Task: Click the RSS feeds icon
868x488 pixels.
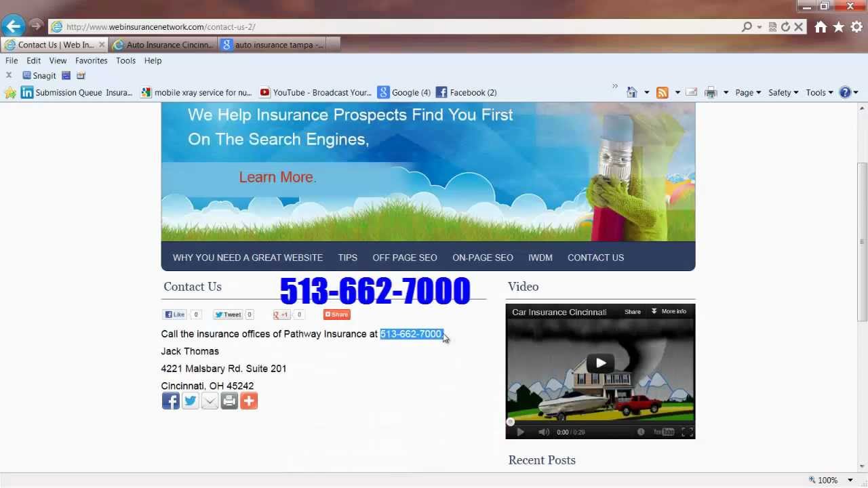Action: 663,92
